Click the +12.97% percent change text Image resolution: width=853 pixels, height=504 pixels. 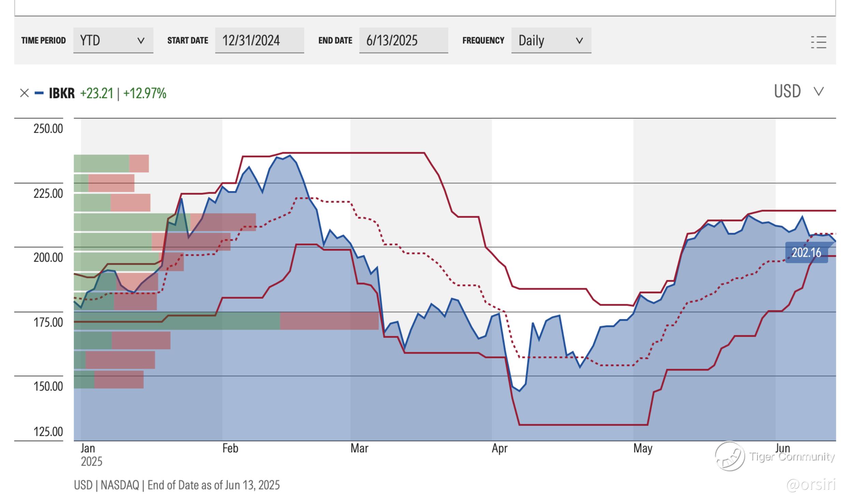click(145, 93)
